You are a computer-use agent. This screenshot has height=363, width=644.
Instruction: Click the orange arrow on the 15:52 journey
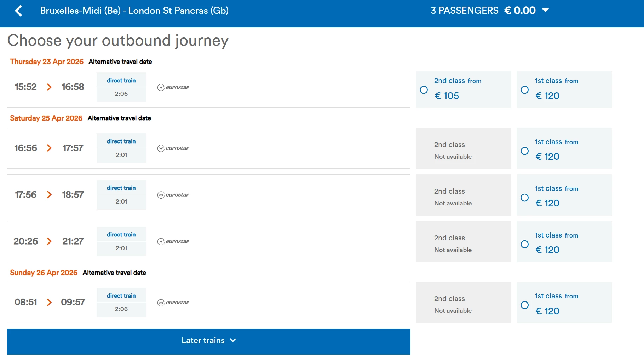[x=49, y=87]
